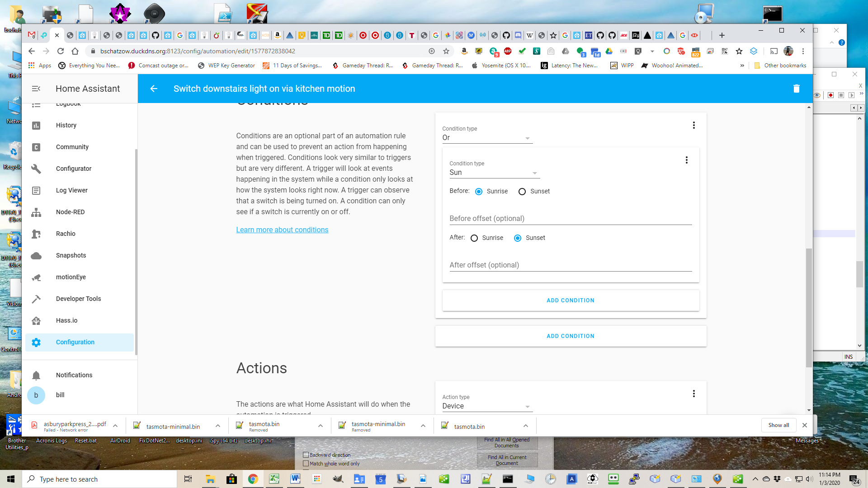Image resolution: width=868 pixels, height=488 pixels.
Task: Click After offset input field
Action: click(x=571, y=265)
